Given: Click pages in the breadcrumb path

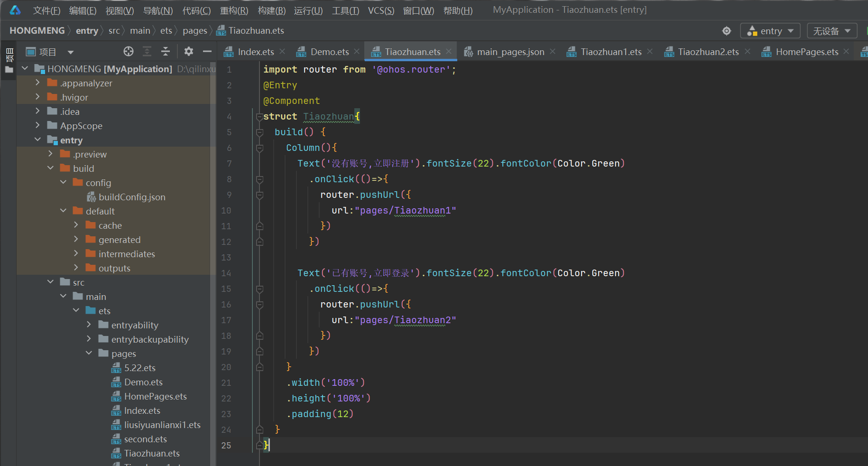Looking at the screenshot, I should tap(195, 31).
